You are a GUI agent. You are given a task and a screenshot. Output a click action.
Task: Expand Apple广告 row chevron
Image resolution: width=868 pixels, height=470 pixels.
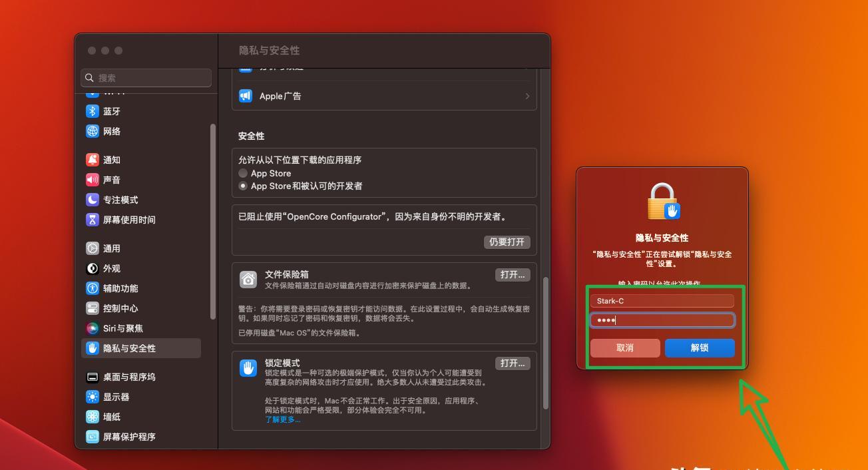(527, 97)
